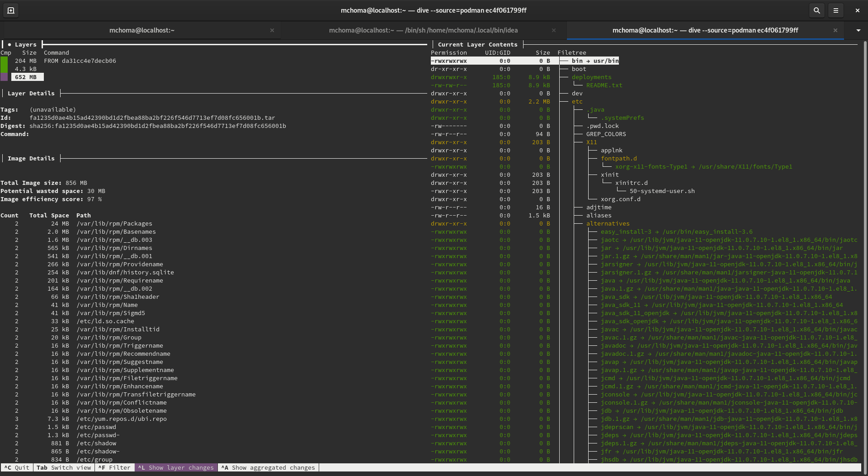Open the tab list dropdown arrow

[858, 30]
